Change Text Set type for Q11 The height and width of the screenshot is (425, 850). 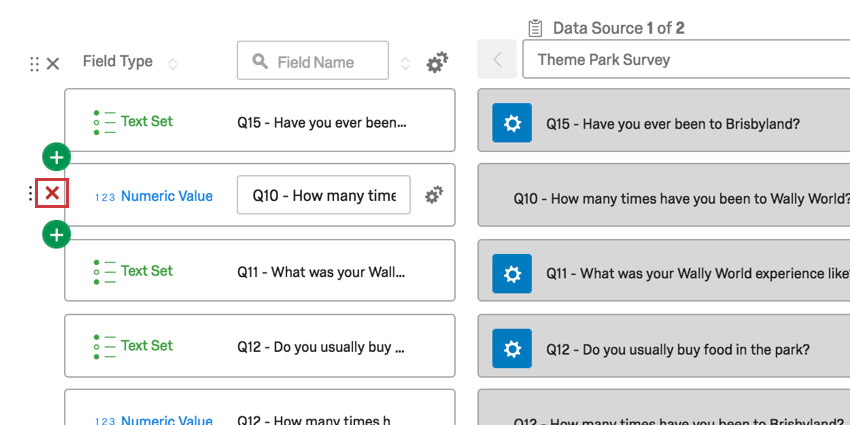coord(146,271)
